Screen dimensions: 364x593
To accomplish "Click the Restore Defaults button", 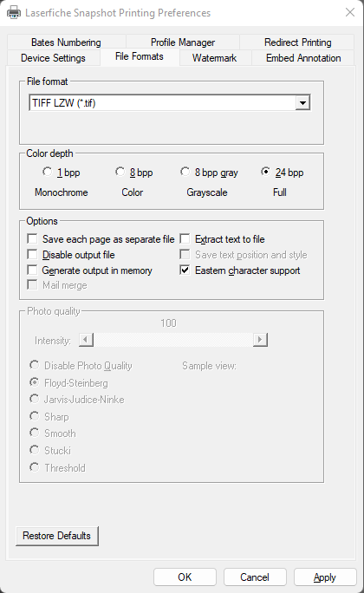I will tap(56, 536).
